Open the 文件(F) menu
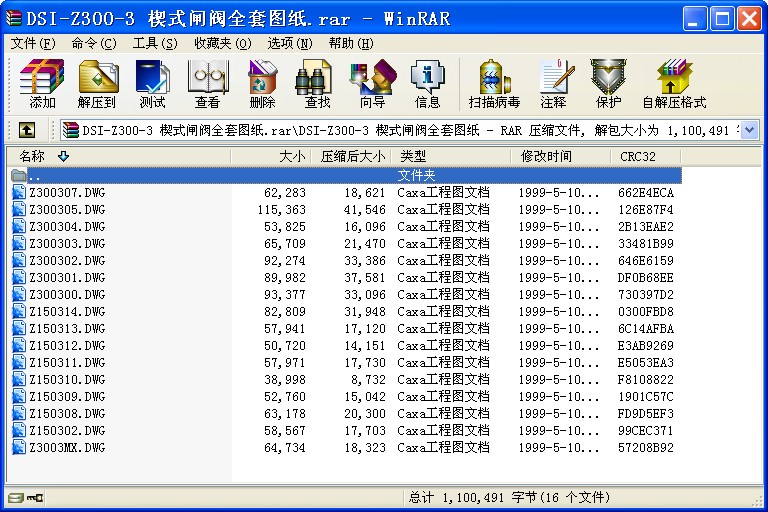The height and width of the screenshot is (512, 768). click(x=33, y=44)
